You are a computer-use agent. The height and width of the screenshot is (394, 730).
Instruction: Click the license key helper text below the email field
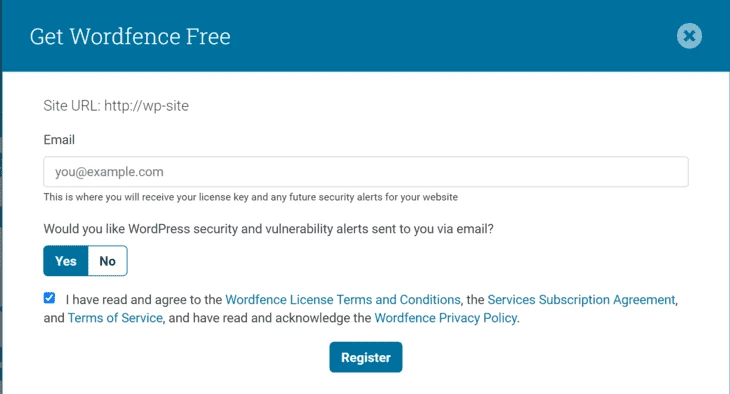pyautogui.click(x=250, y=197)
